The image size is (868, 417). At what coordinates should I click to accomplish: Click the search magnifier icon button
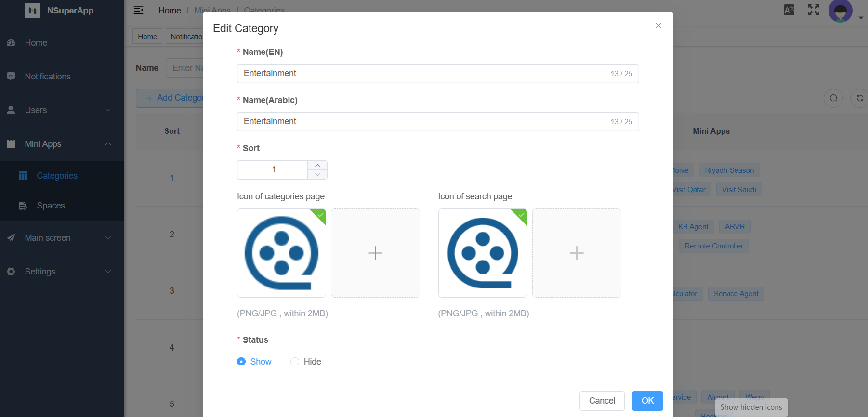(x=833, y=98)
